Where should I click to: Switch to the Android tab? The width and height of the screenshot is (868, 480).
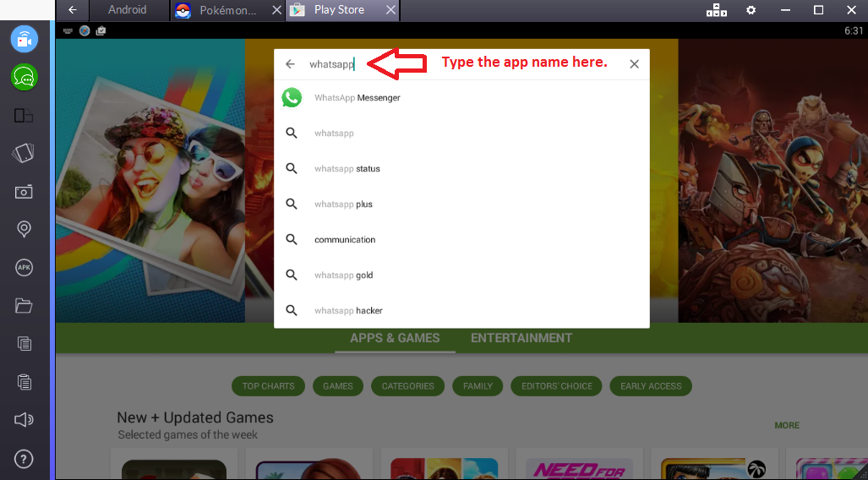[127, 10]
